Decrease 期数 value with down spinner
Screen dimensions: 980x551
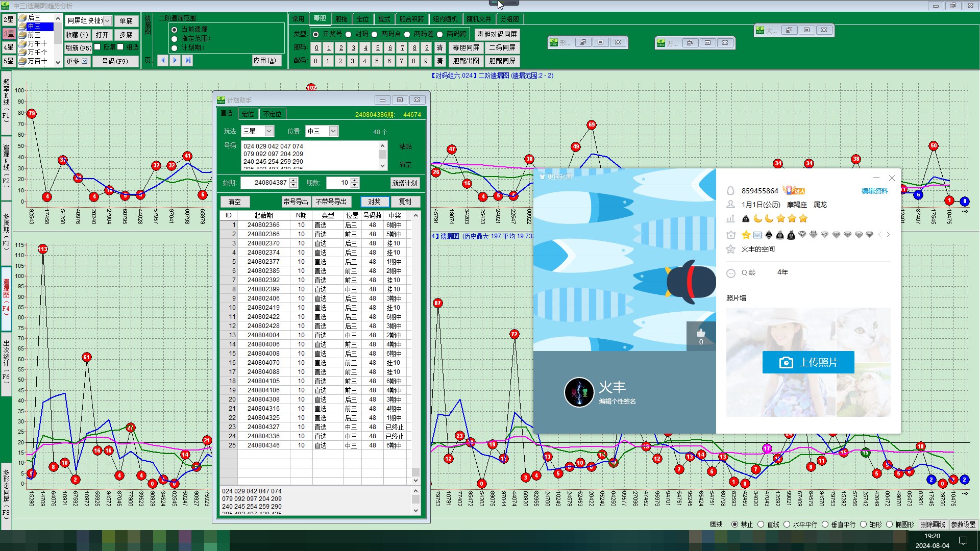pyautogui.click(x=355, y=185)
